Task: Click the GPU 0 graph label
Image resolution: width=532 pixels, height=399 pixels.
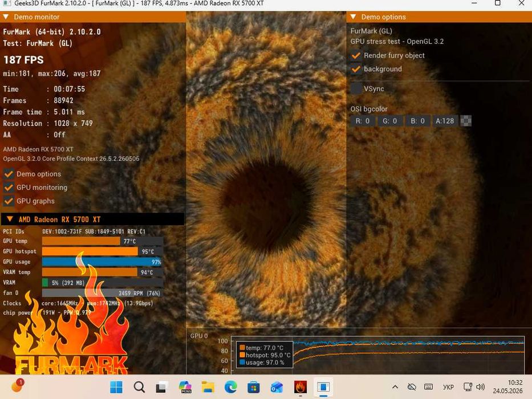Action: pos(199,336)
